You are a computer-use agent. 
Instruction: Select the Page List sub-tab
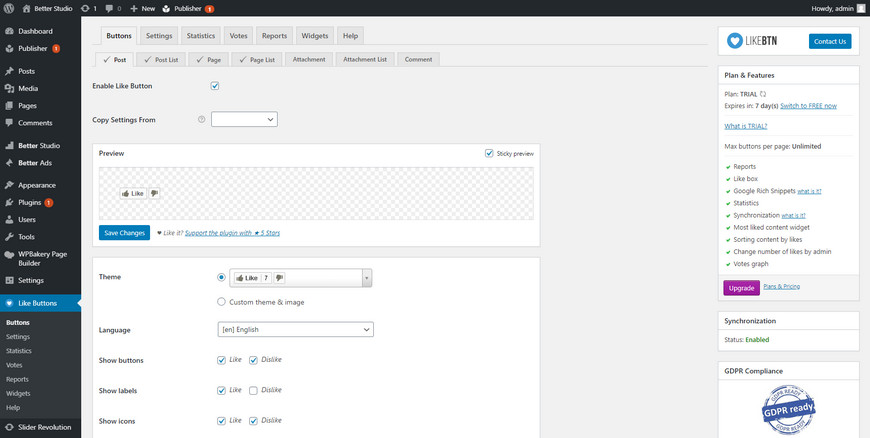[x=257, y=59]
